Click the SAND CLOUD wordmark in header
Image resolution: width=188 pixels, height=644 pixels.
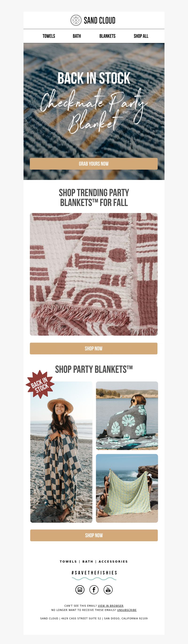[100, 20]
